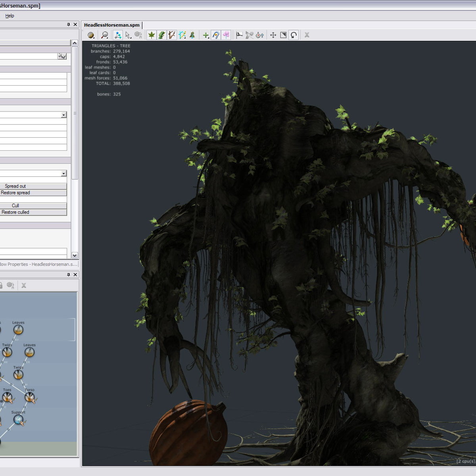Toggle the node connection display icon
Viewport: 476px width, 476px height.
pos(118,35)
